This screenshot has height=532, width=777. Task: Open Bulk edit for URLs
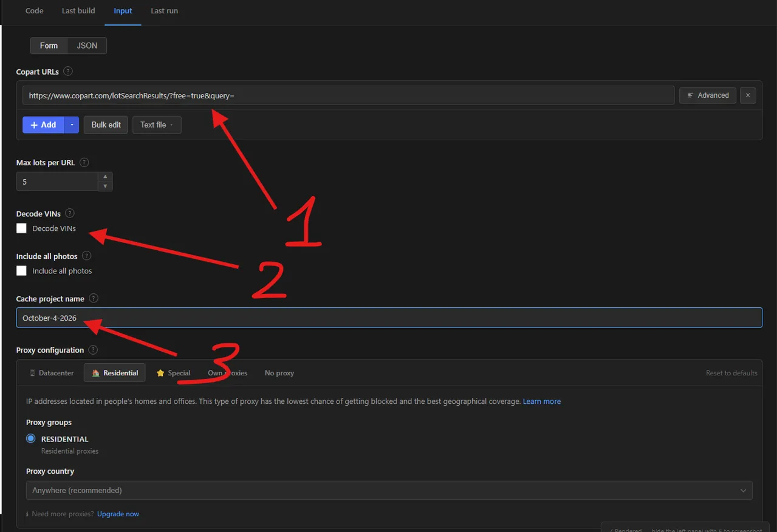tap(106, 124)
